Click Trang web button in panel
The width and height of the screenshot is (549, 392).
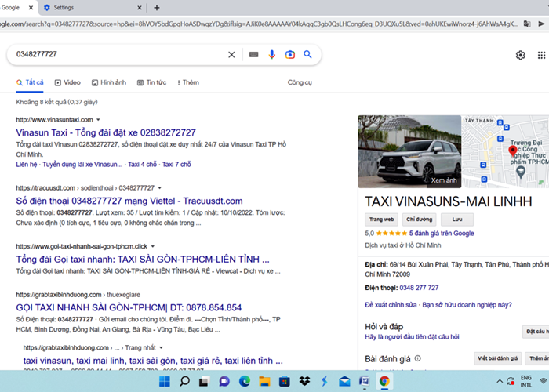[381, 220]
